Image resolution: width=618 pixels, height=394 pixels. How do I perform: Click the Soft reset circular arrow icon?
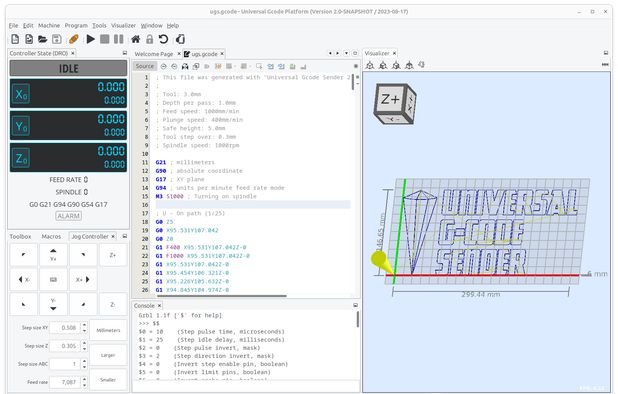coord(163,39)
